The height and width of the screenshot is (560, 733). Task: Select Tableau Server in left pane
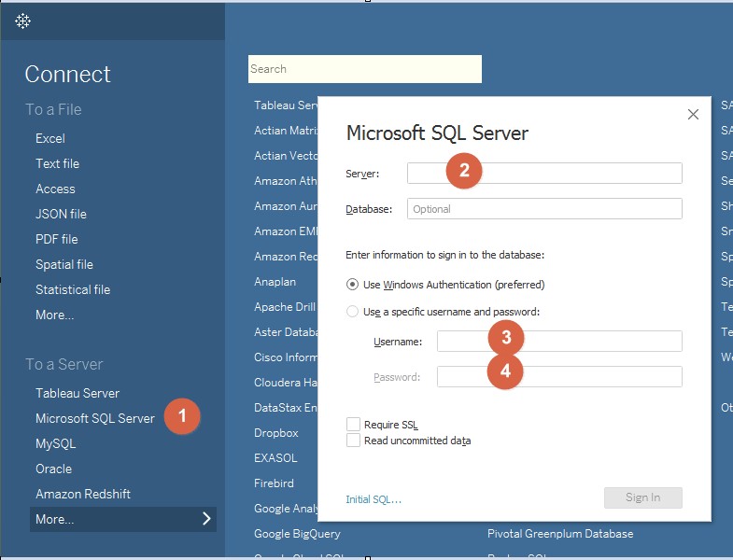tap(78, 393)
